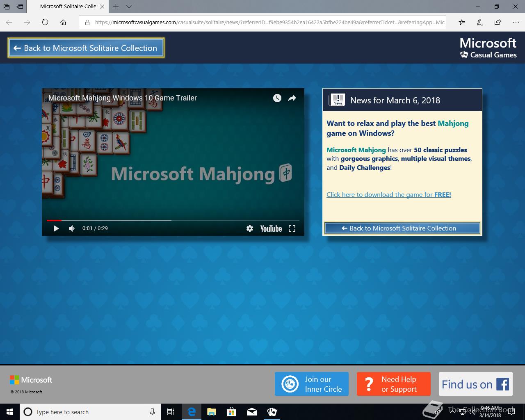Click the Mahjong tiles video thumbnail
This screenshot has width=525, height=420.
pyautogui.click(x=173, y=162)
